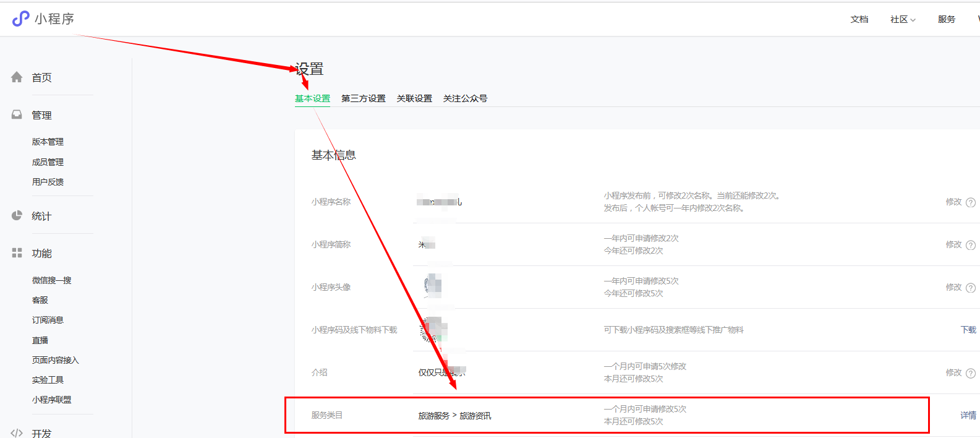Viewport: 980px width, 438px height.
Task: Open help icon for 介绍 row
Action: [x=971, y=373]
